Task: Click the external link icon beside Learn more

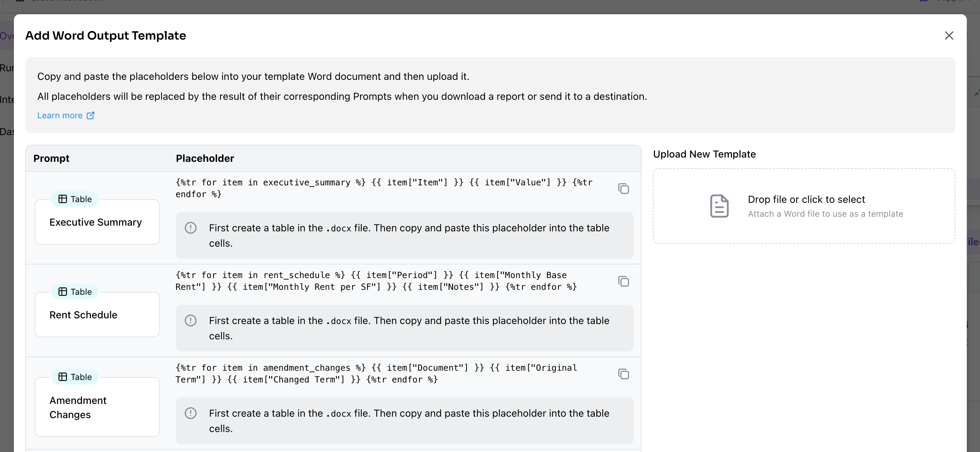Action: coord(91,115)
